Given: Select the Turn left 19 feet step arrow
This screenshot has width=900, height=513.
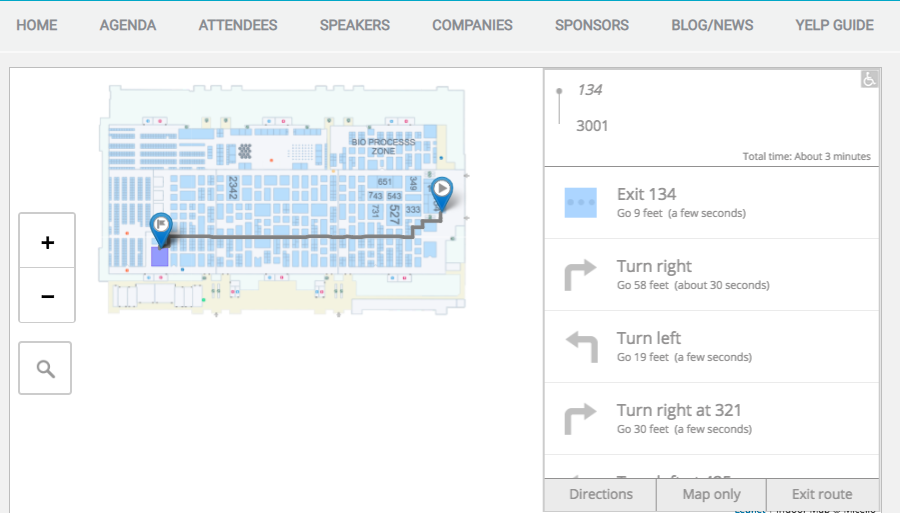Looking at the screenshot, I should tap(581, 347).
